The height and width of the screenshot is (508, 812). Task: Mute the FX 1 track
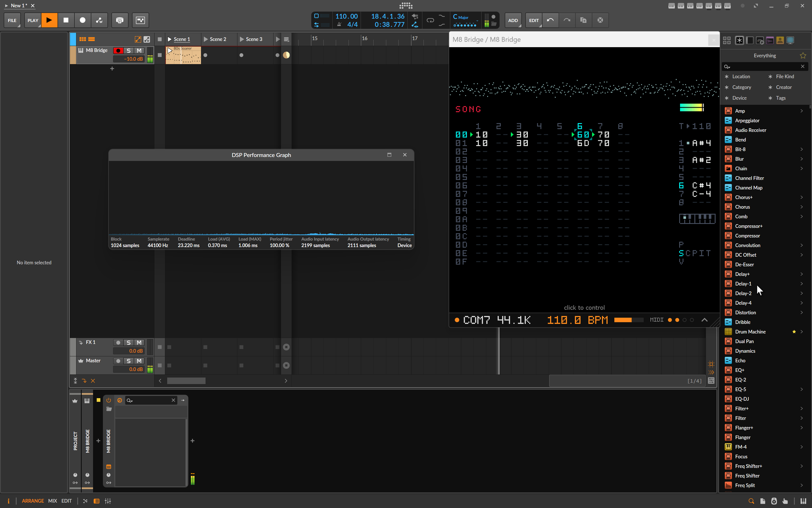click(139, 343)
